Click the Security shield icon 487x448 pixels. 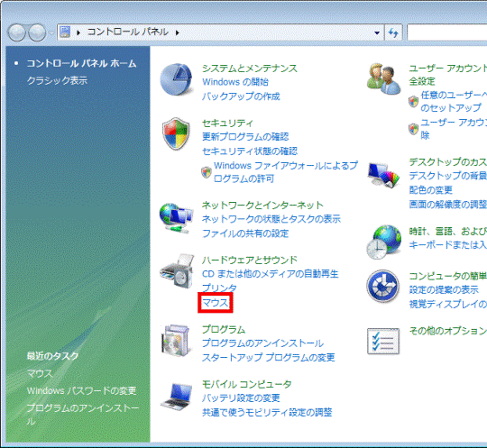[x=176, y=133]
